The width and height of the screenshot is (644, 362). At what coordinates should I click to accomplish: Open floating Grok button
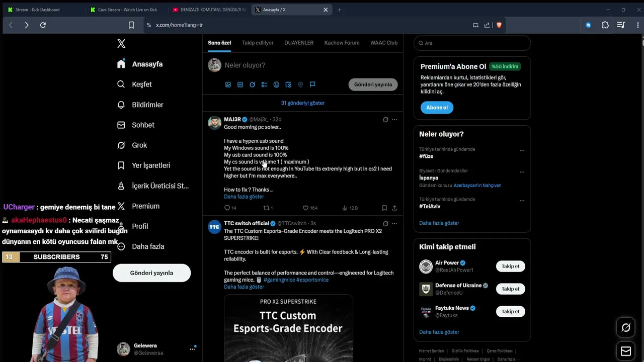626,328
